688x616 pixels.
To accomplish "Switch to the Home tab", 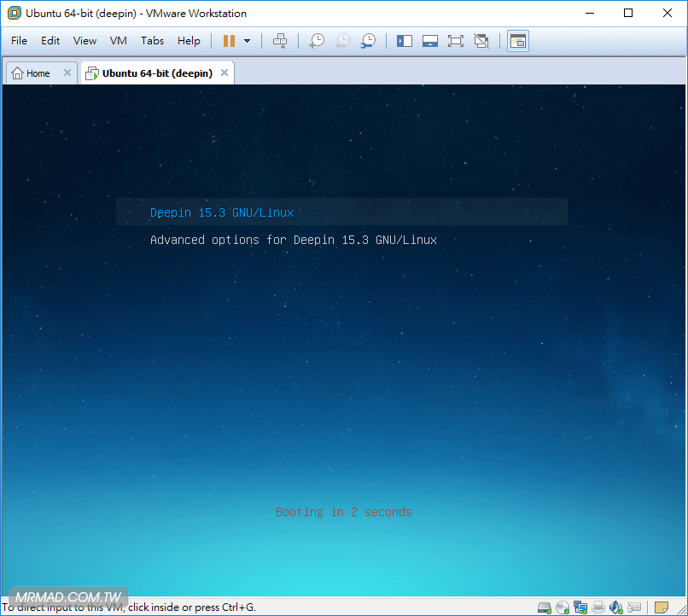I will [x=31, y=73].
